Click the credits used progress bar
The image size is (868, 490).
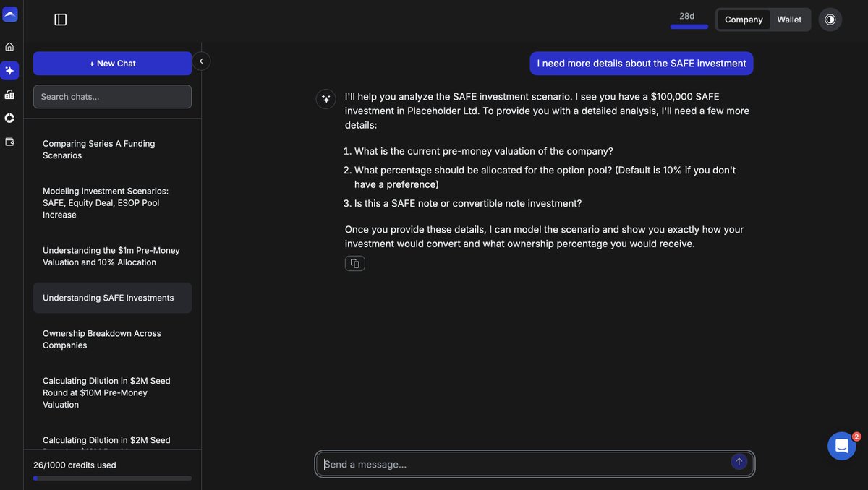112,478
